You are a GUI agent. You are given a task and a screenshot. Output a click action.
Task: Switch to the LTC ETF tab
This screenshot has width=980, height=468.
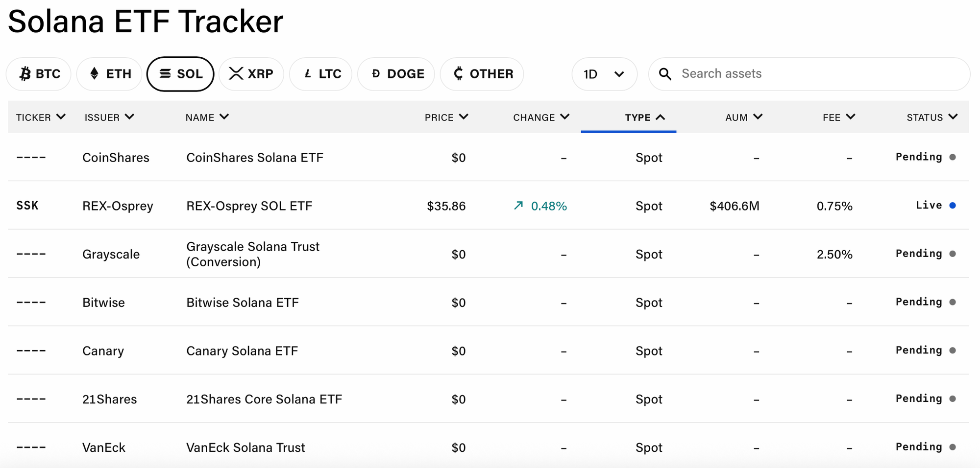[x=321, y=74]
